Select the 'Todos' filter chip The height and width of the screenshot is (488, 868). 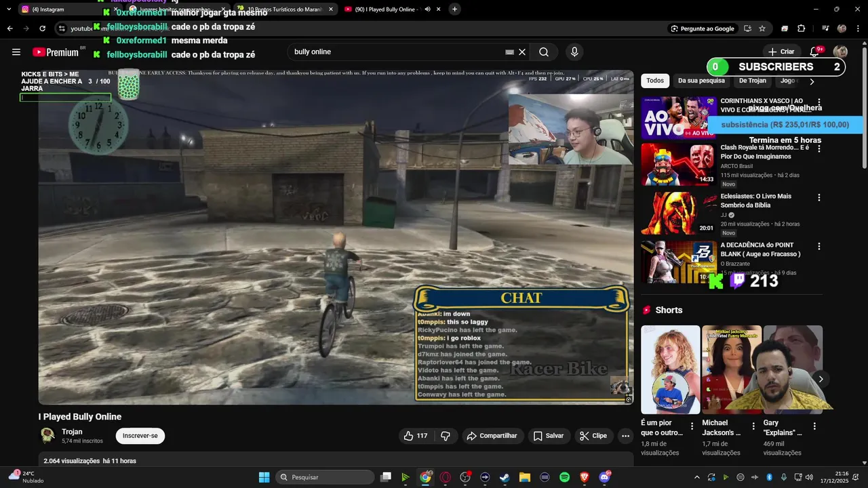tap(655, 81)
